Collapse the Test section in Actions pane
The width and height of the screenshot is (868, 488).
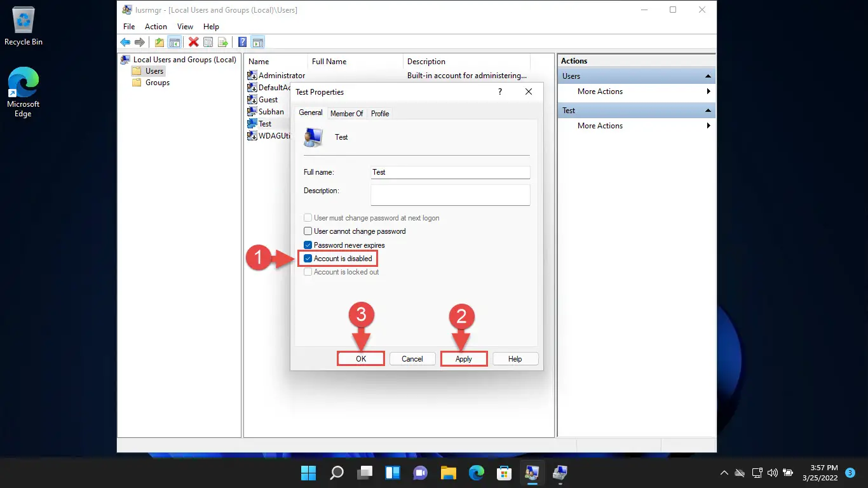(x=708, y=111)
